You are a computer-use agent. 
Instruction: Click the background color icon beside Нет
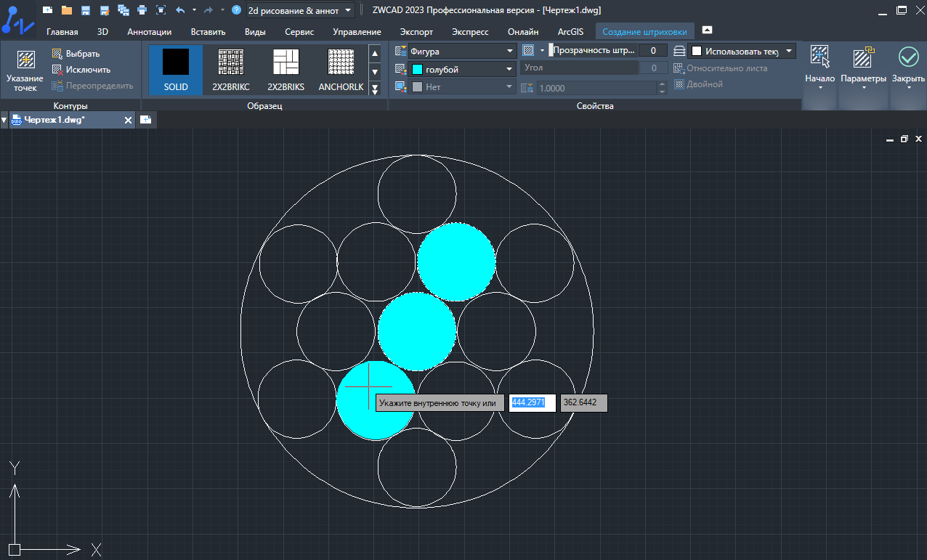point(400,86)
